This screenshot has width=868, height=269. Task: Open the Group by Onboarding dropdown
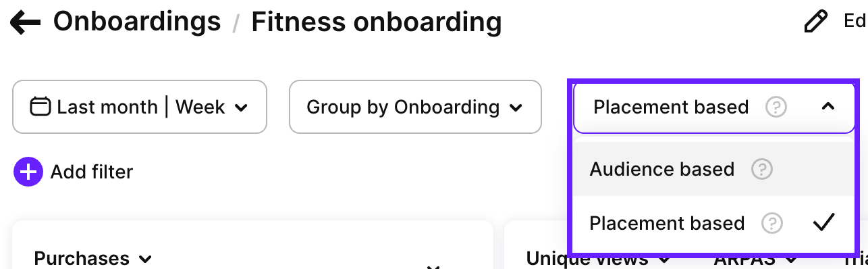coord(415,107)
